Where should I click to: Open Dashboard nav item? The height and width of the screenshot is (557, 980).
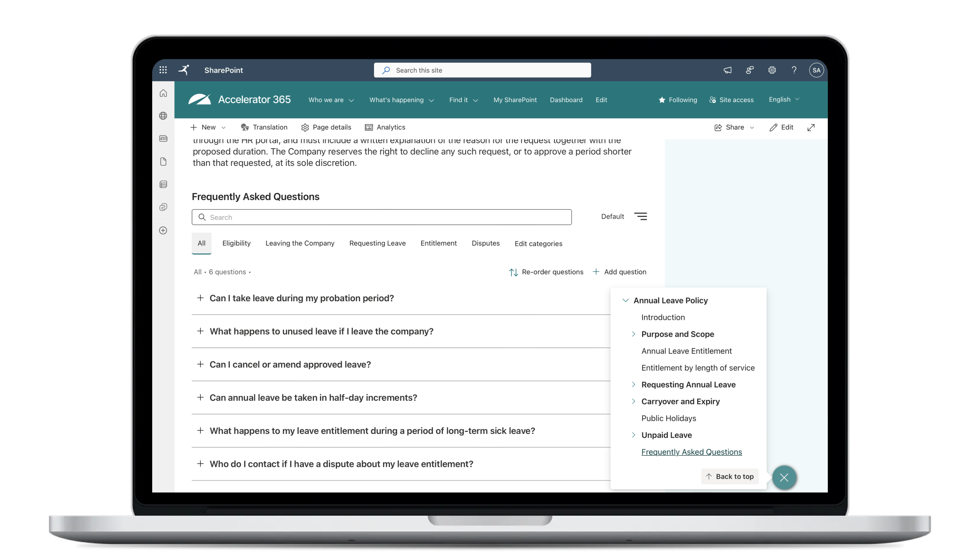tap(566, 100)
